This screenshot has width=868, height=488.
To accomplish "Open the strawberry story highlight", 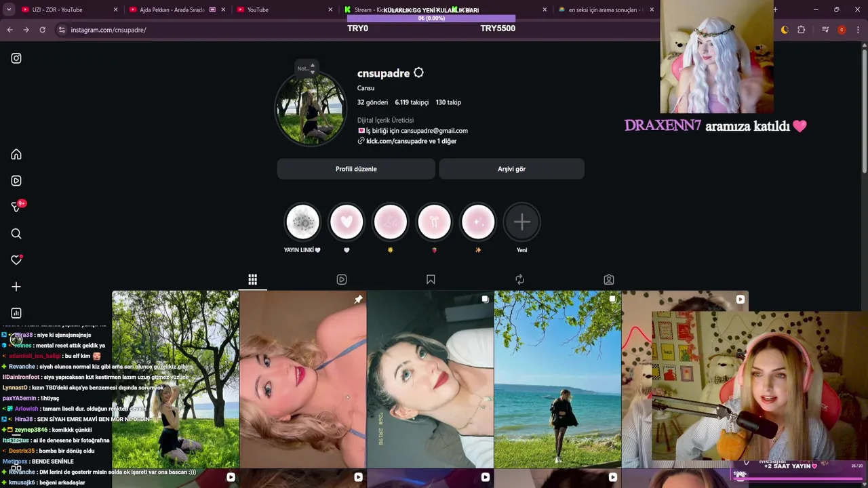I will [434, 222].
